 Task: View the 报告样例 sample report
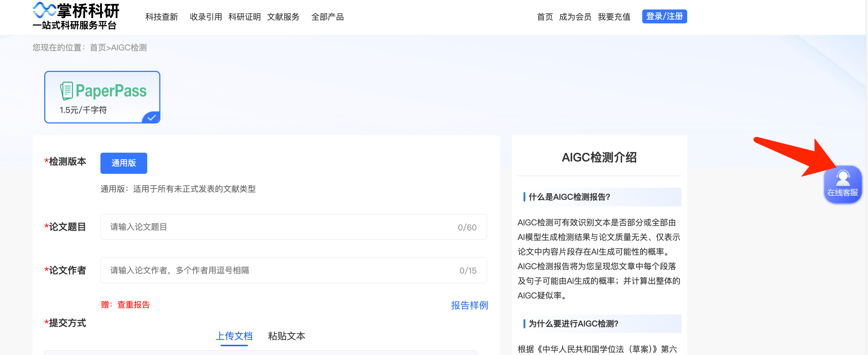coord(470,305)
